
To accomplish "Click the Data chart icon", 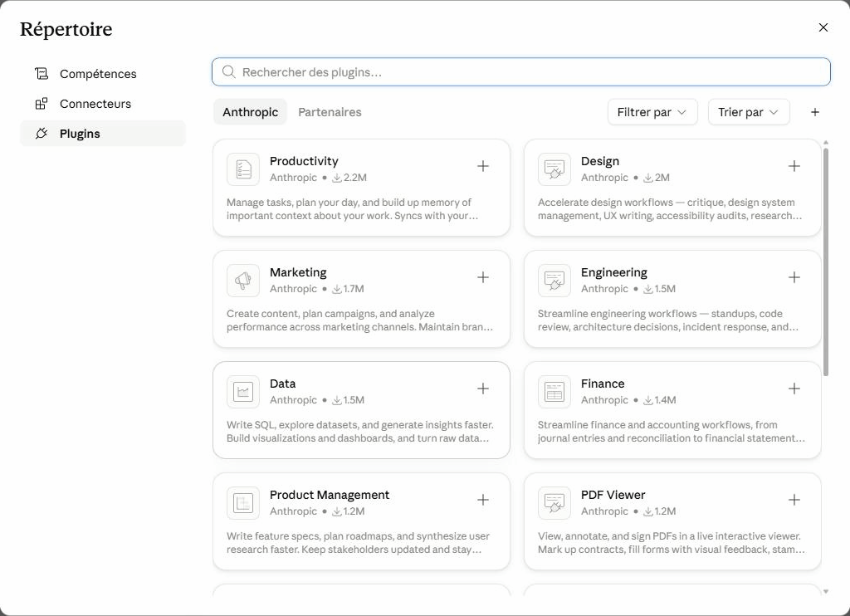I will pyautogui.click(x=243, y=392).
